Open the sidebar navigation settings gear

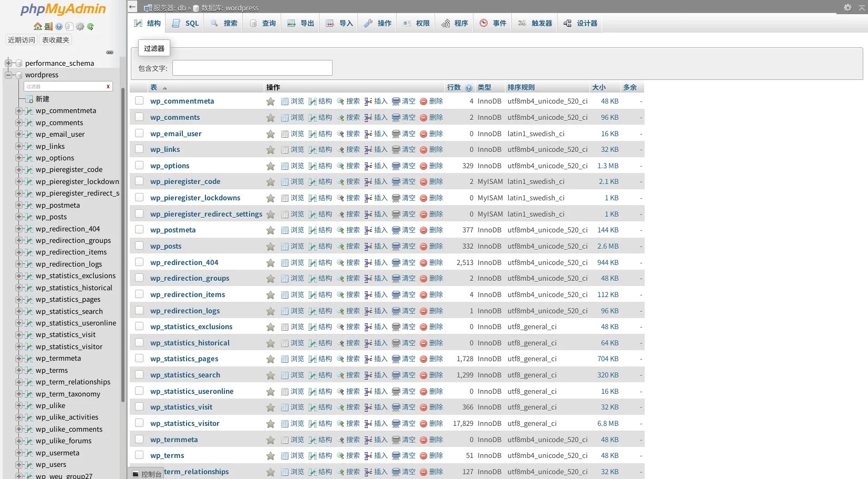80,26
